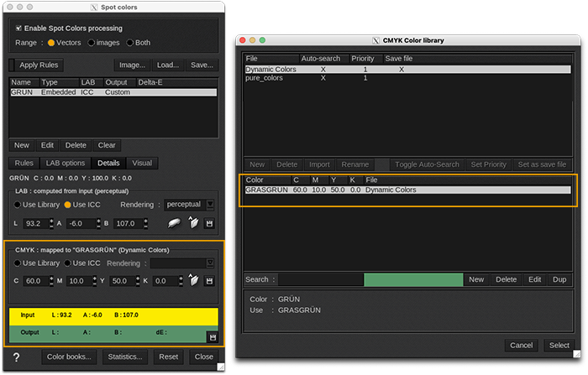
Task: Switch to the Visual tab
Action: tap(142, 163)
